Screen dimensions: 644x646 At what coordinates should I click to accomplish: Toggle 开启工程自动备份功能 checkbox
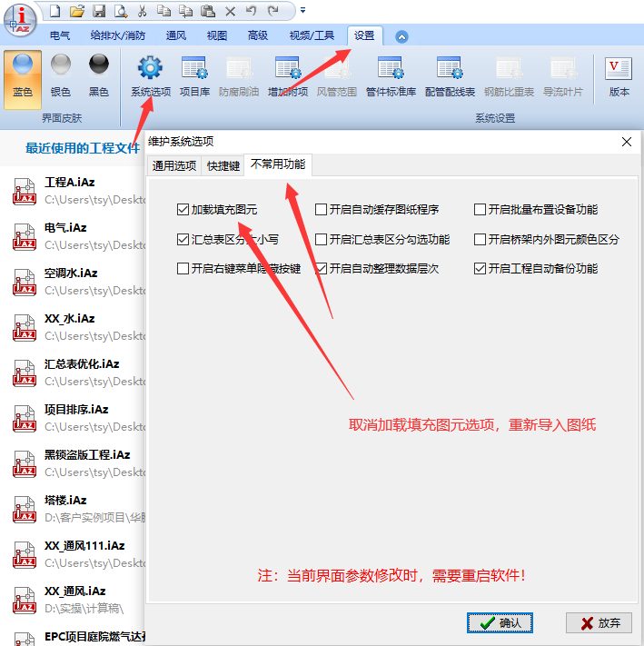[481, 269]
